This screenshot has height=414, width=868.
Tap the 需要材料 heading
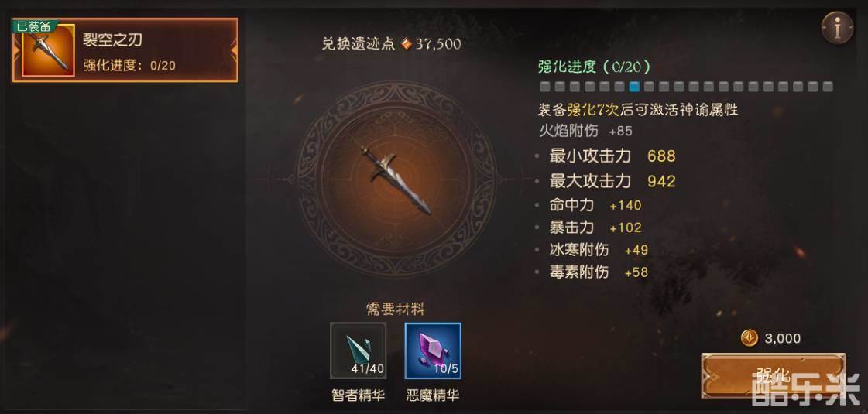(395, 309)
